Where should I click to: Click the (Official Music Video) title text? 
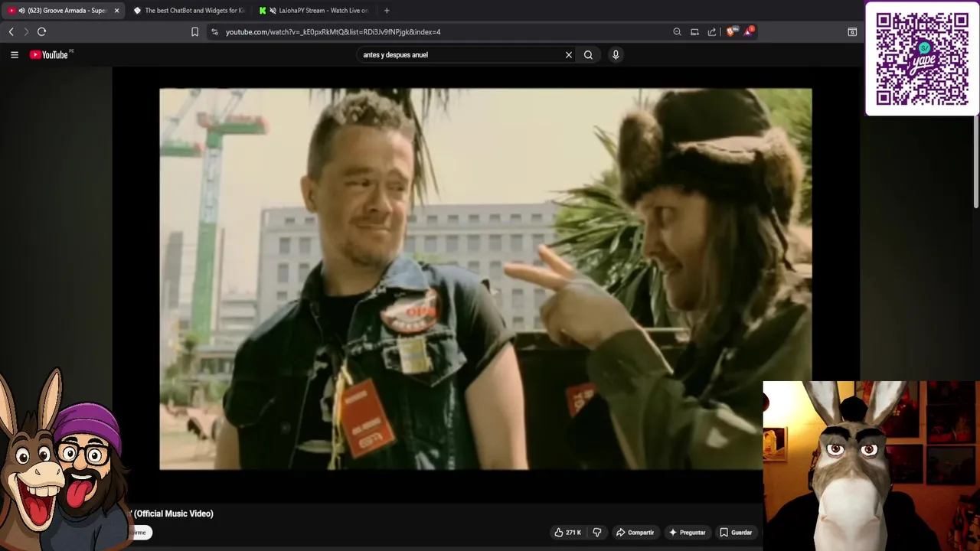pyautogui.click(x=174, y=514)
